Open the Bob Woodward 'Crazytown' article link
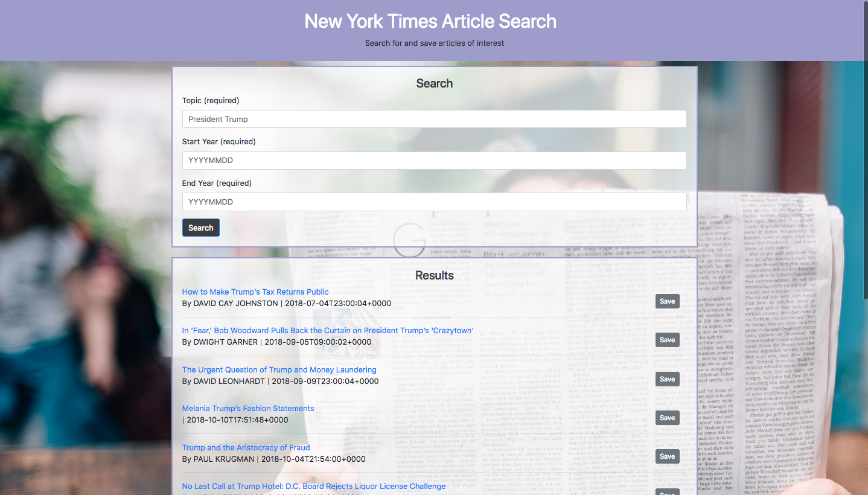 click(328, 330)
